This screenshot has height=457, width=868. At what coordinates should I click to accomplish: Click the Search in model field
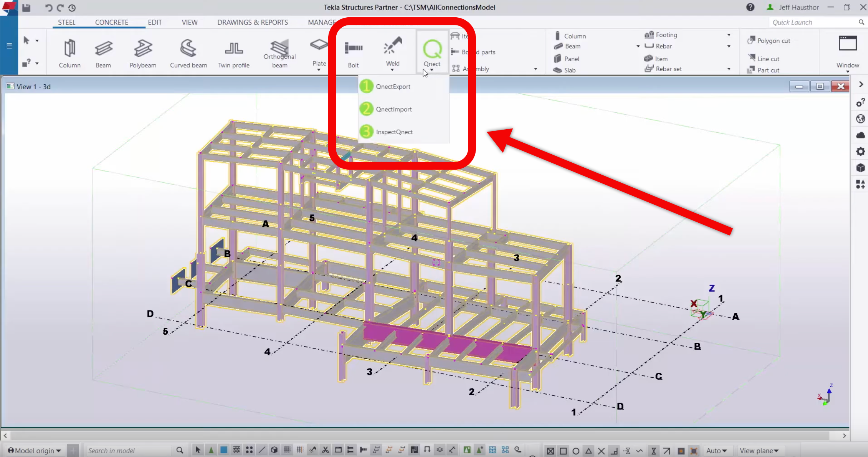(x=128, y=450)
